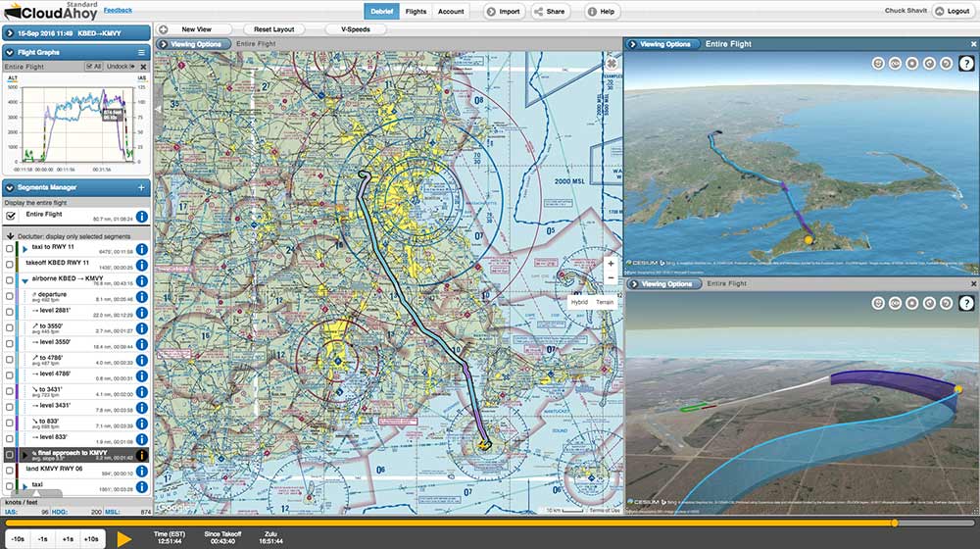Screen dimensions: 980x549
Task: Click the question mark help in top 3D view
Action: (966, 63)
